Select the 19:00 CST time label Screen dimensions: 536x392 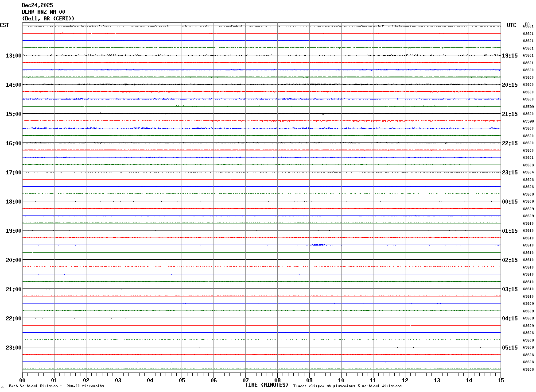(14, 231)
